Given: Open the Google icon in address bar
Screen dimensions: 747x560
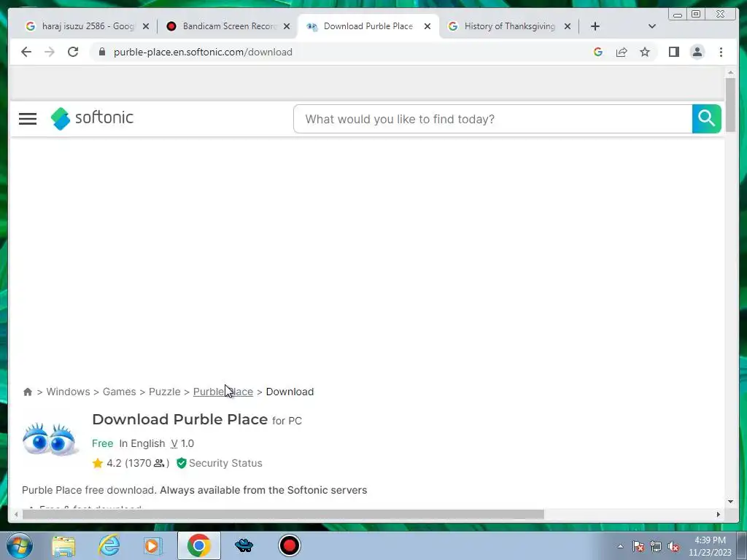Looking at the screenshot, I should tap(598, 52).
